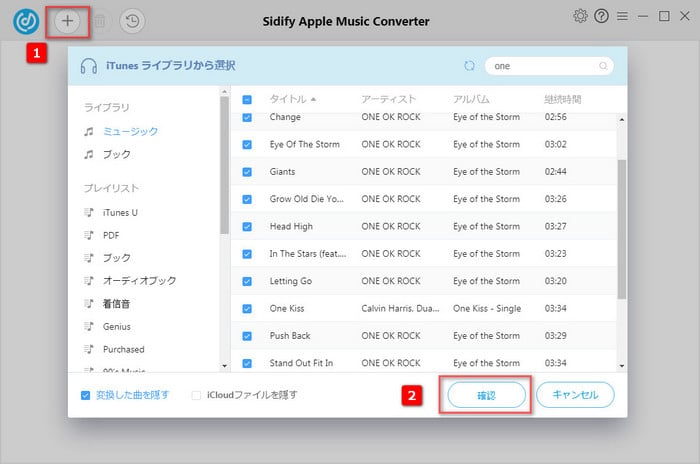Click the sidebar scrollbar thumb
Viewport: 700px width, 464px height.
tap(224, 165)
